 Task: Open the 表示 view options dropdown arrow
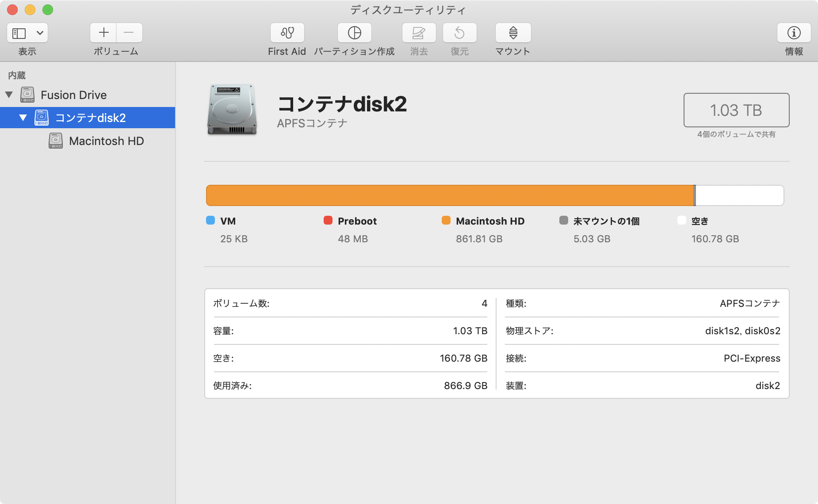[40, 33]
